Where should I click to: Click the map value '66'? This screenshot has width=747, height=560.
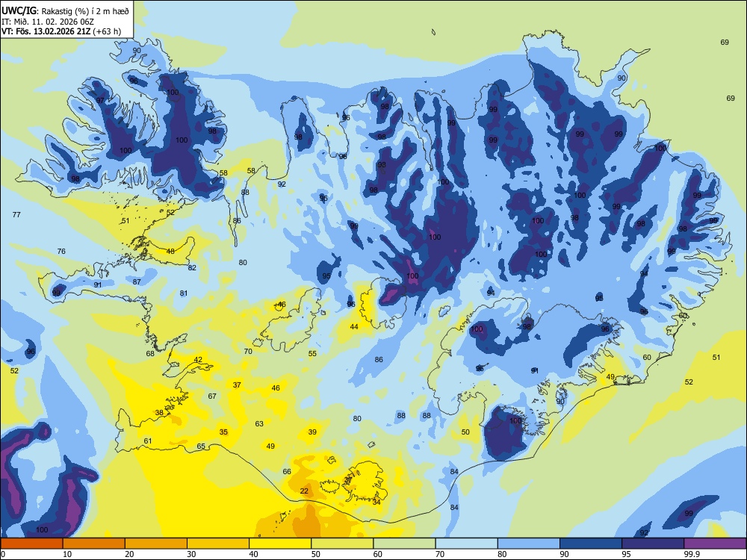287,471
